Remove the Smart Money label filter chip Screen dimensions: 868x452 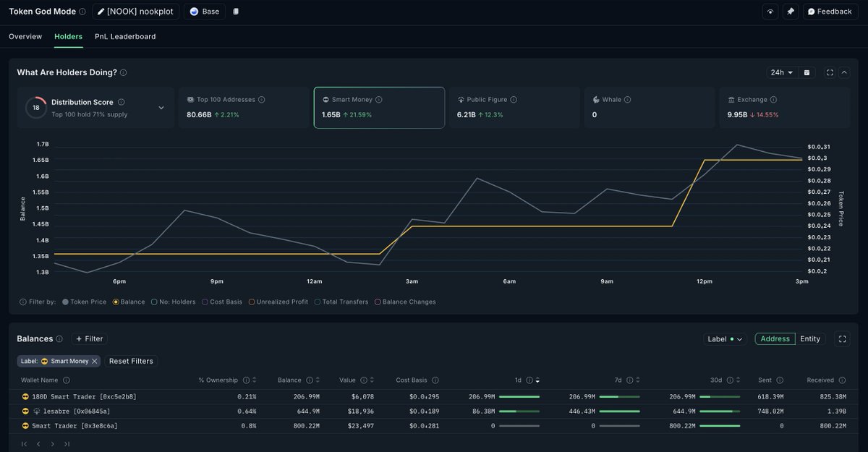(x=94, y=361)
